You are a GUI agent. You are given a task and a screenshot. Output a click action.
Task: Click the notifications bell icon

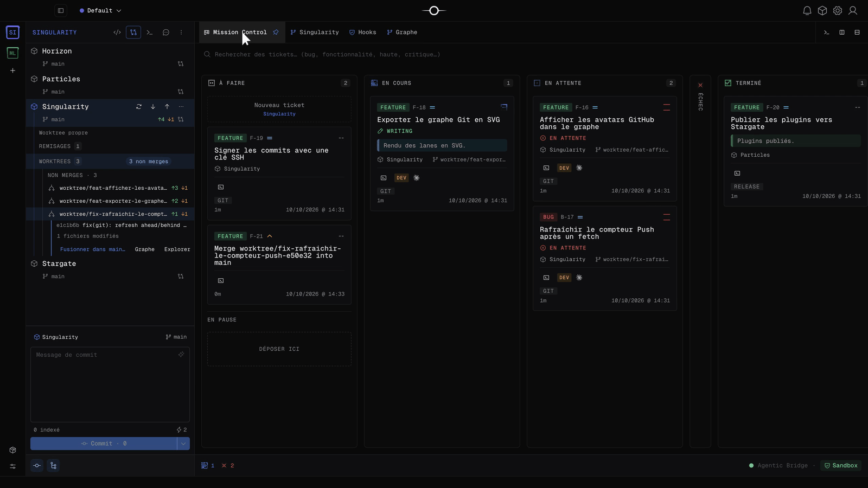[807, 11]
